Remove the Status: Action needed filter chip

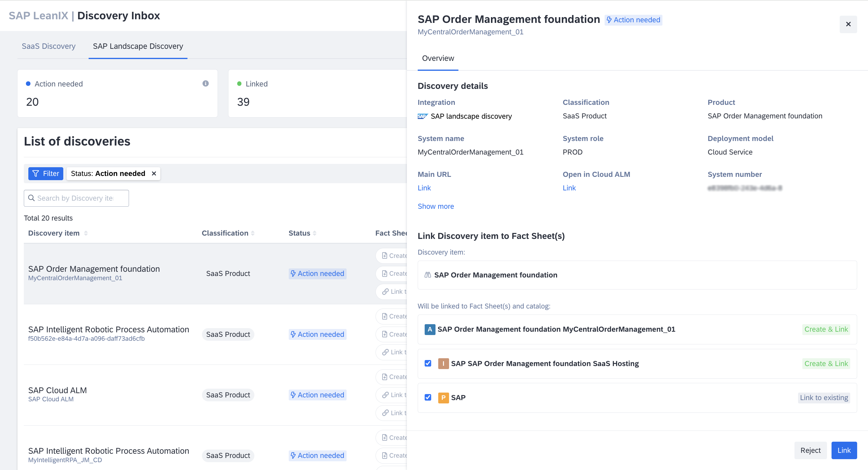154,174
